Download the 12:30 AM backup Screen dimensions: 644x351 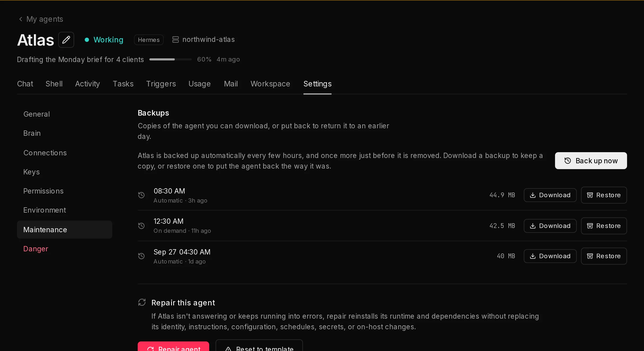tap(550, 226)
